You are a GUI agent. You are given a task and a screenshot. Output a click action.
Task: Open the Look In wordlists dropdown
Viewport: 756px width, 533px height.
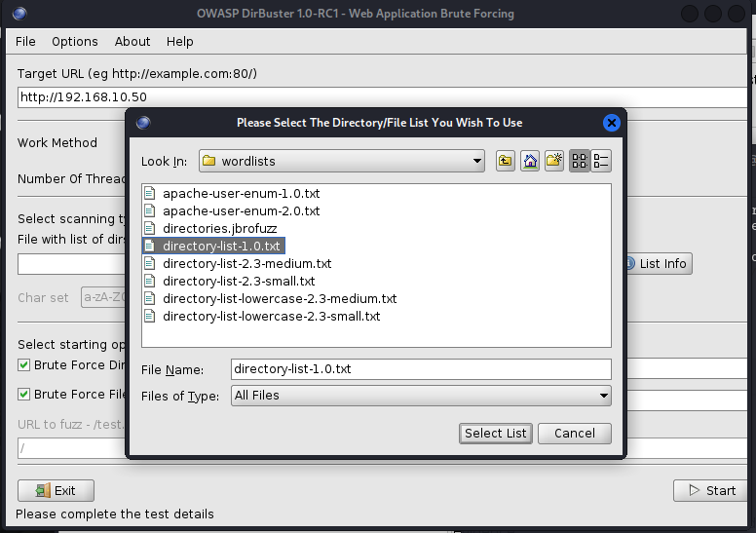pos(342,161)
